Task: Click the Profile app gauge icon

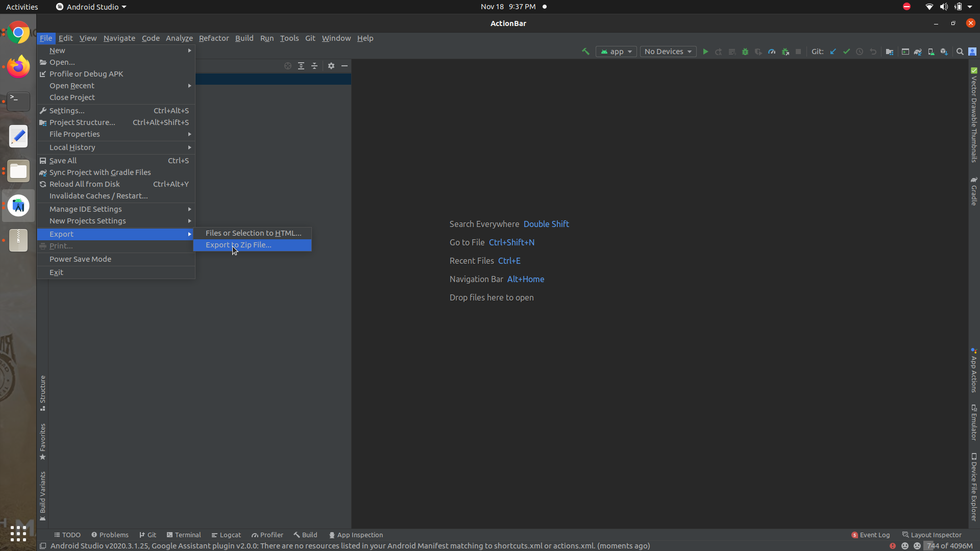Action: pyautogui.click(x=772, y=52)
